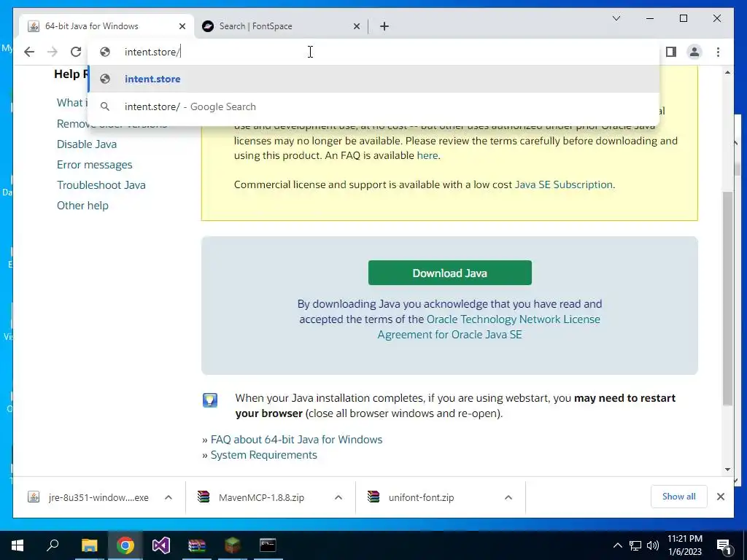Open the Other help link
Image resolution: width=747 pixels, height=560 pixels.
tap(82, 206)
